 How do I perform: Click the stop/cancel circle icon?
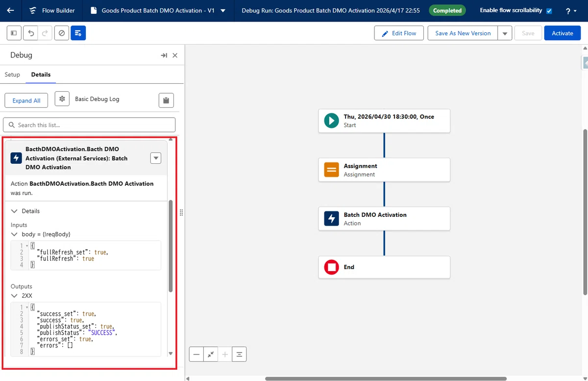61,33
